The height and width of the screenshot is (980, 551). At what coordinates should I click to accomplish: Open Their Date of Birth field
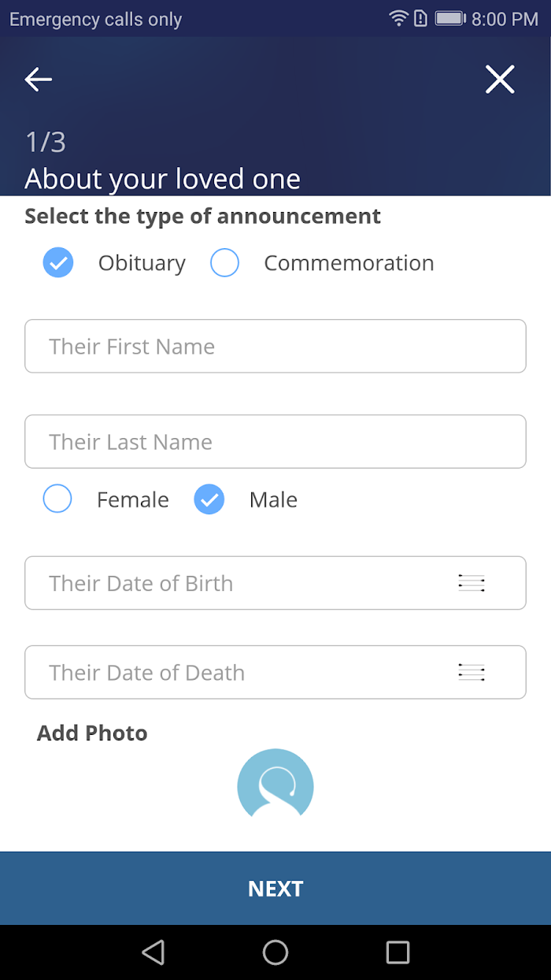(x=275, y=583)
